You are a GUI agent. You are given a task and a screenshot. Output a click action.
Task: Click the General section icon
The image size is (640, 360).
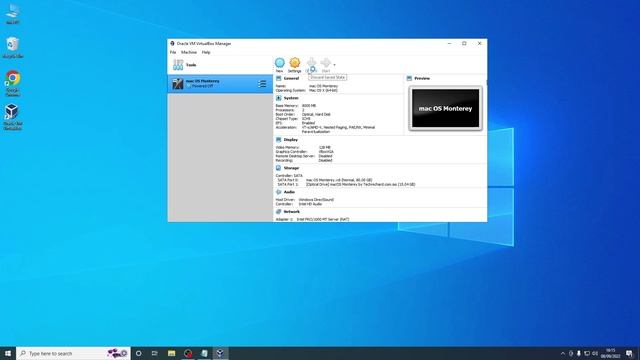coord(278,78)
